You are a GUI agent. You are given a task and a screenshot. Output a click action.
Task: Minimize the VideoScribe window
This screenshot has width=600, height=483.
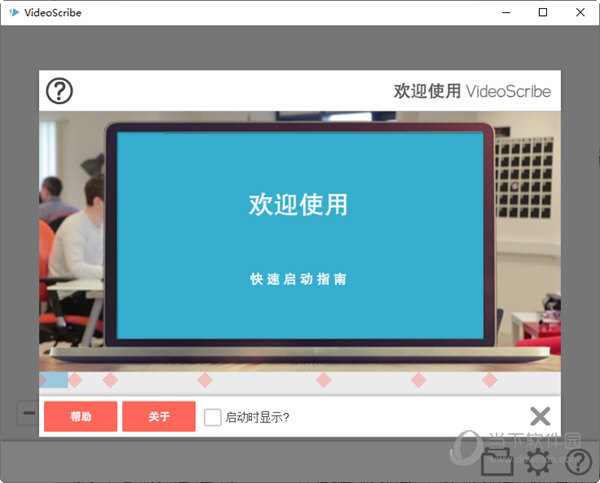tap(506, 13)
